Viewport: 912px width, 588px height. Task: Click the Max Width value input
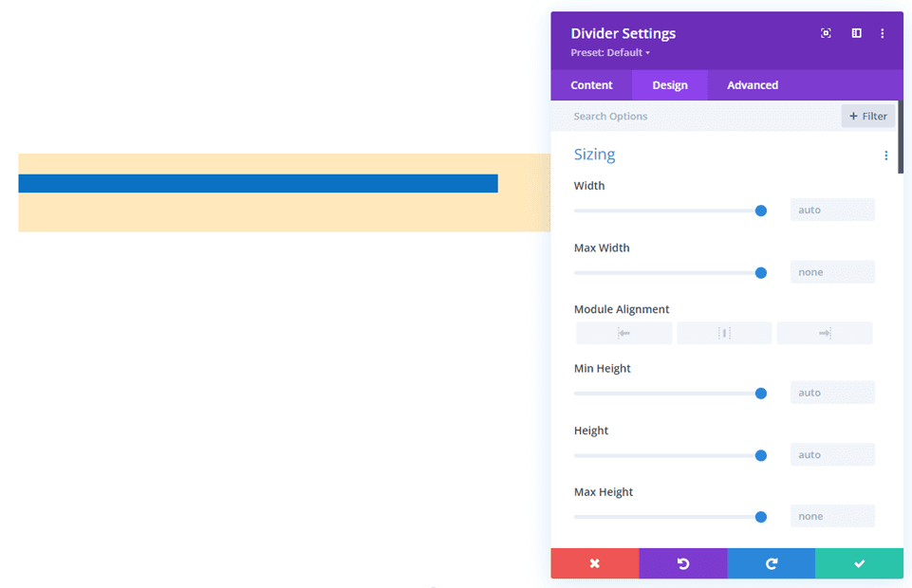[x=832, y=272]
